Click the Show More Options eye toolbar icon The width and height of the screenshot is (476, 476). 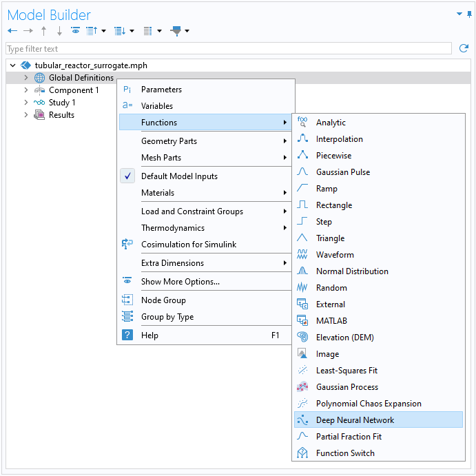pyautogui.click(x=75, y=30)
